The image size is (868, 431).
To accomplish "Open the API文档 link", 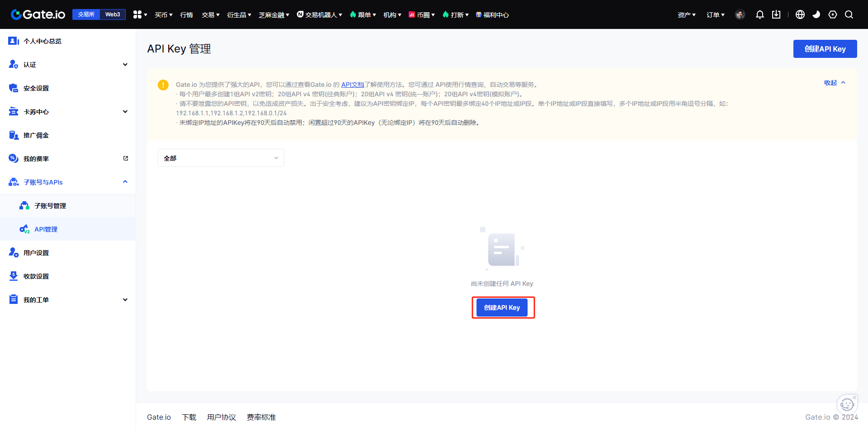I will pos(353,85).
